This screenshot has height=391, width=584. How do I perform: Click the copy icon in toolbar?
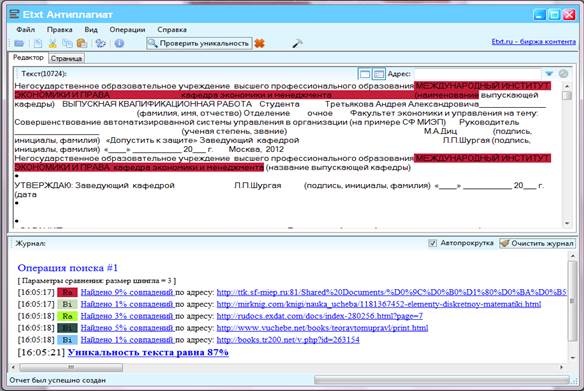67,44
